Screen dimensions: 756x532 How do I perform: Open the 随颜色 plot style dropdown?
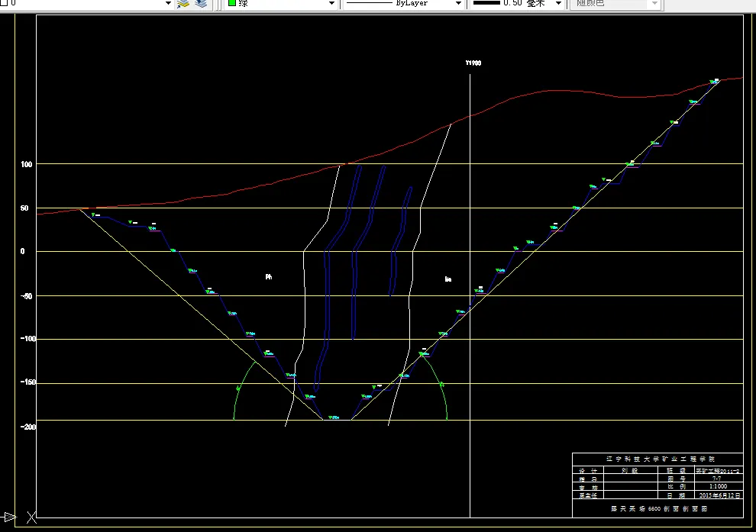point(654,3)
